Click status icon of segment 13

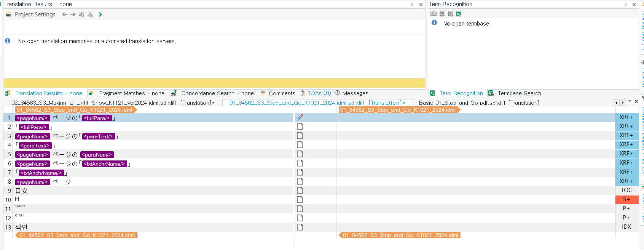point(300,227)
